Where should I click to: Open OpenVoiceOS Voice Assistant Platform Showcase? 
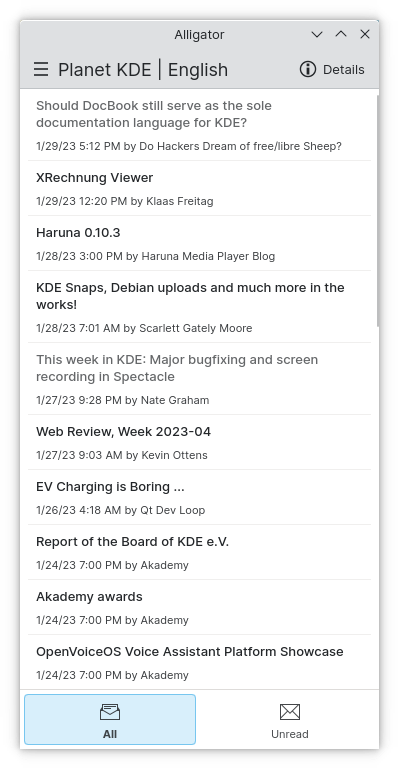click(x=200, y=662)
